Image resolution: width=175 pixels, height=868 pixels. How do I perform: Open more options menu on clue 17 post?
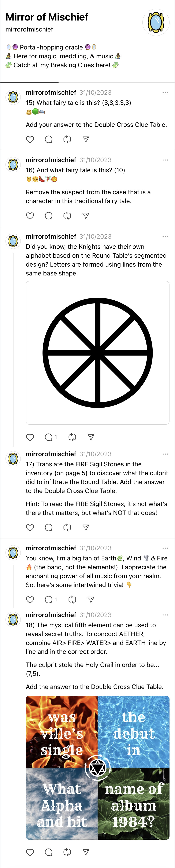tap(165, 454)
